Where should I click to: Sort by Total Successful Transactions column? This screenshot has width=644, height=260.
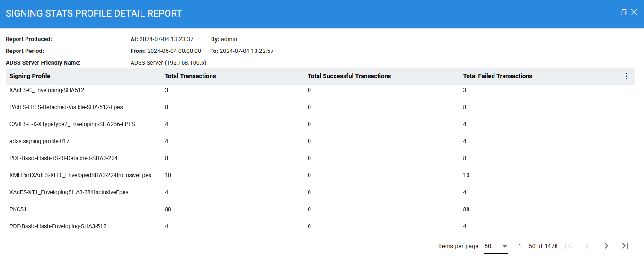point(349,76)
